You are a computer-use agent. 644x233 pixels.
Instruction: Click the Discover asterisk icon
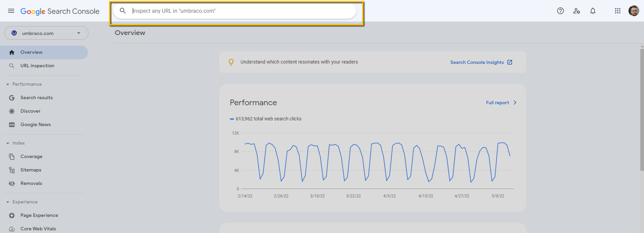click(x=12, y=111)
